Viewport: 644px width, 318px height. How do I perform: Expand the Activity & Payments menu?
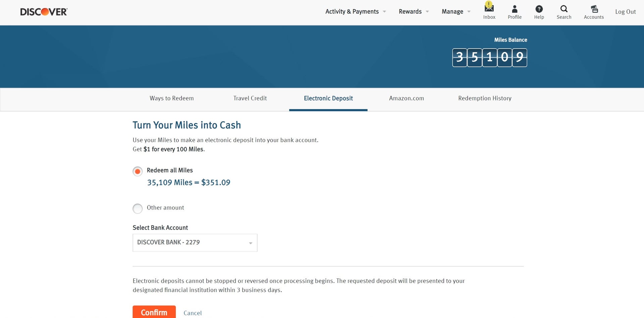(352, 11)
